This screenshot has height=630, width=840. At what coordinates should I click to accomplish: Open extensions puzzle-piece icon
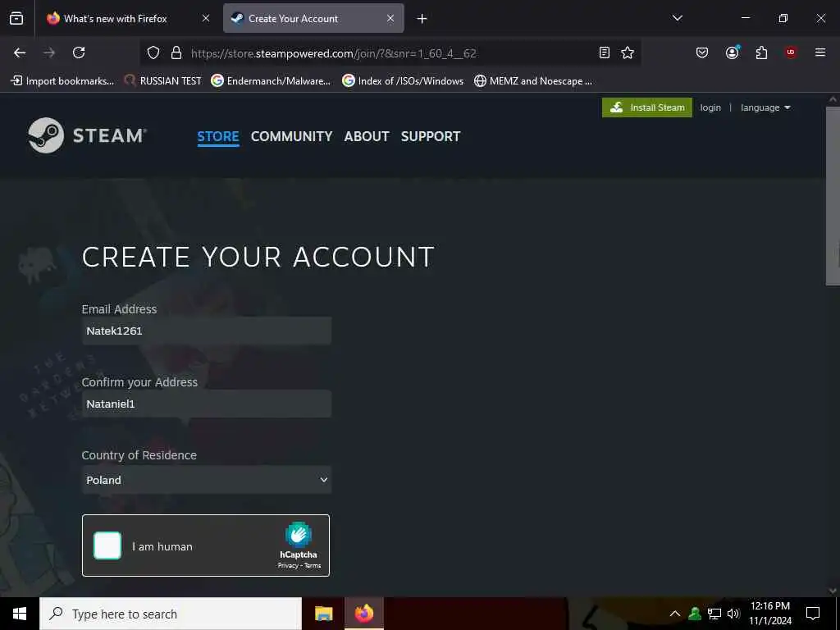pyautogui.click(x=761, y=52)
